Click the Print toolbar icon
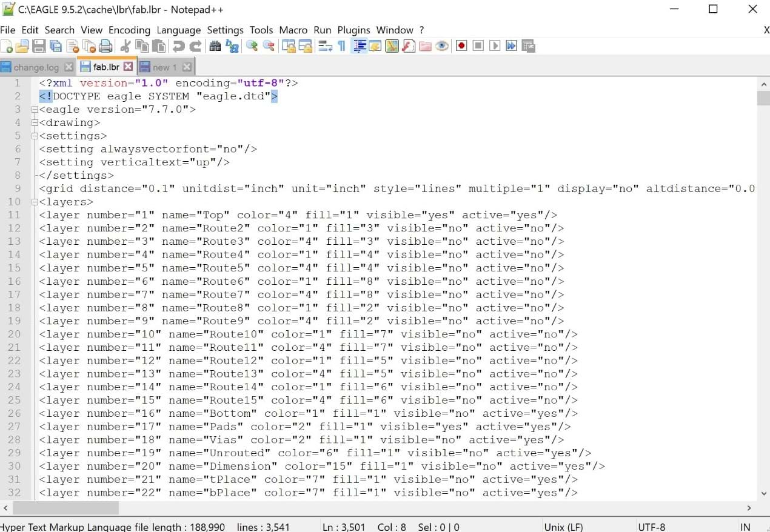 click(105, 46)
